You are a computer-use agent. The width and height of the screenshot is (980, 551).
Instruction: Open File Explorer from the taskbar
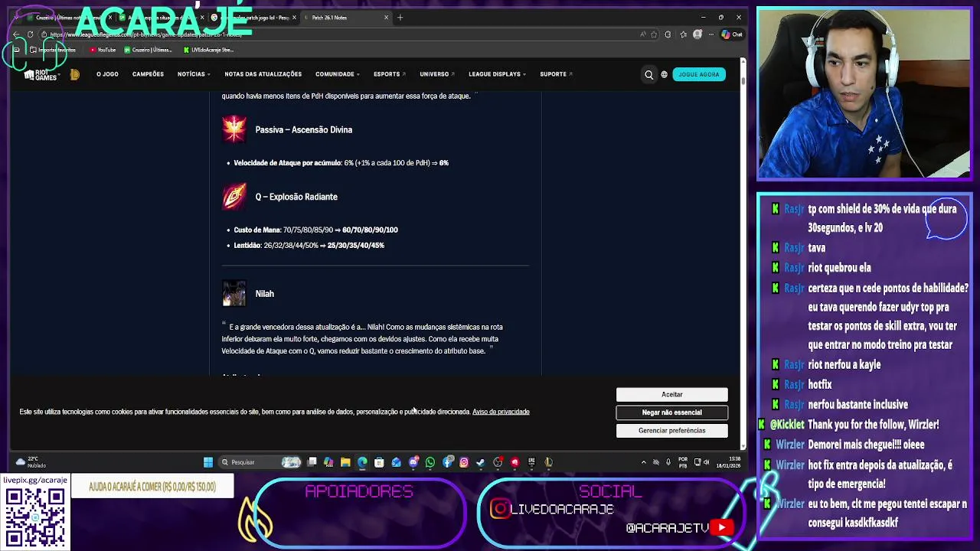tap(345, 462)
